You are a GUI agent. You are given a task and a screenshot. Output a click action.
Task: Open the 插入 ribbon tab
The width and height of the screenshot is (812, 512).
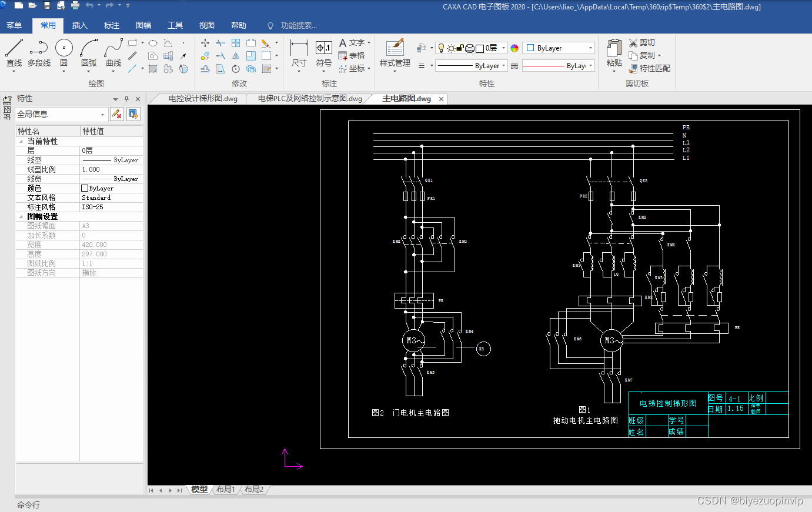pos(79,25)
